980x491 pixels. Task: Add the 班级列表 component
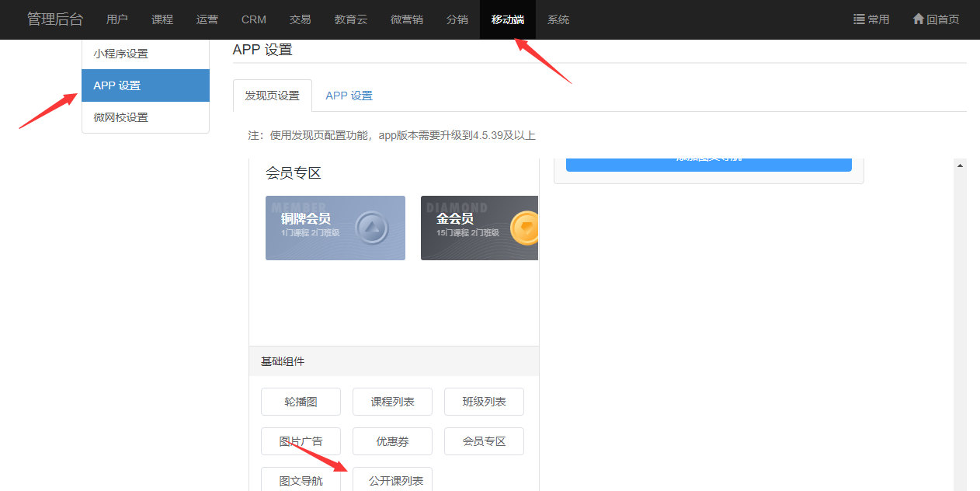pyautogui.click(x=484, y=402)
